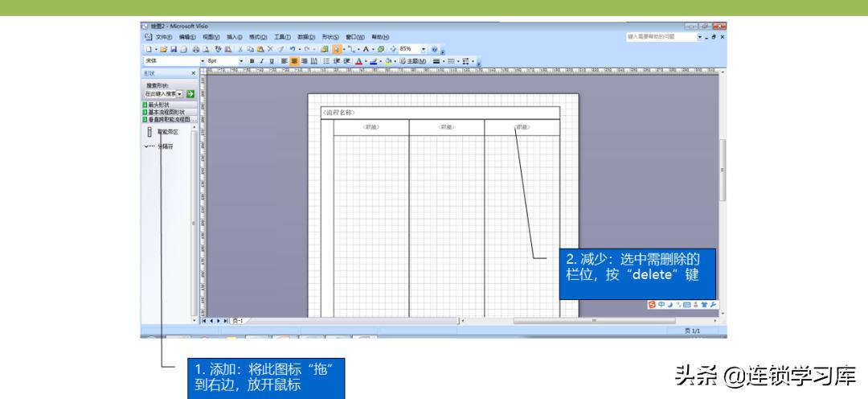Toggle Underline formatting
The width and height of the screenshot is (868, 399).
pyautogui.click(x=272, y=61)
